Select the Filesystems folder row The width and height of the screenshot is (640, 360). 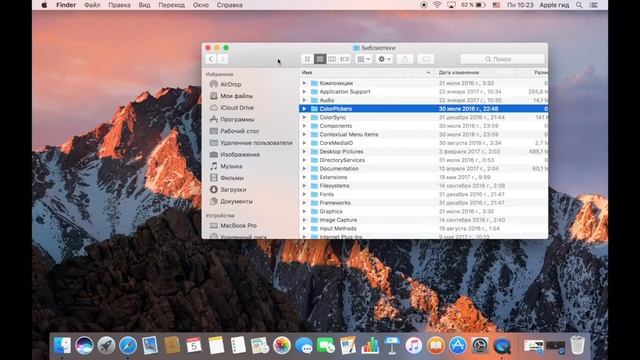click(423, 186)
